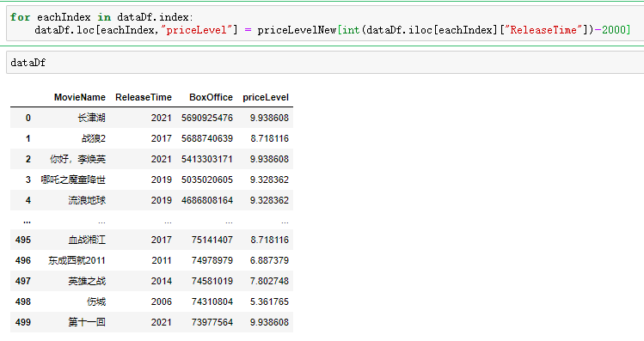Click the 2000 number in code
The width and height of the screenshot is (644, 341).
(x=613, y=29)
